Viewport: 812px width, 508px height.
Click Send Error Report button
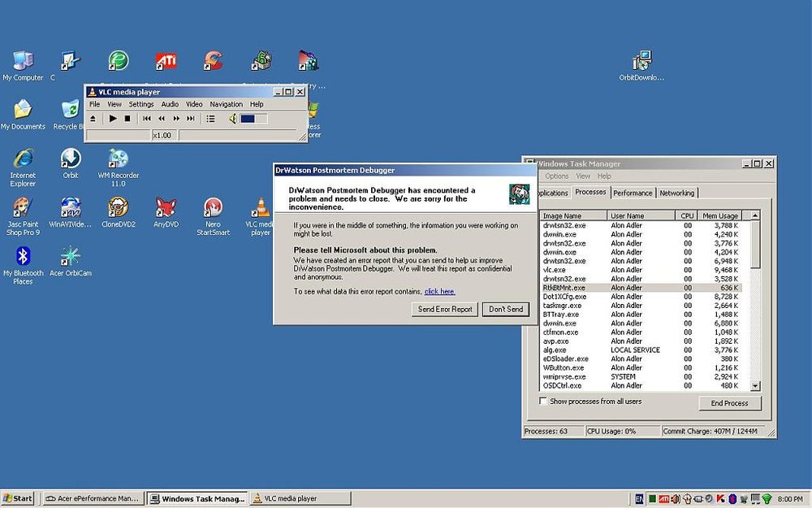click(445, 310)
